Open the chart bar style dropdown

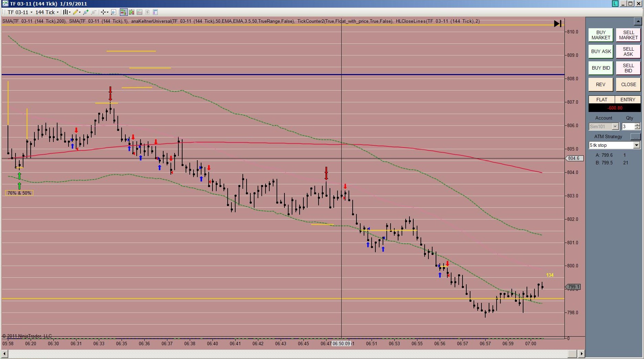tap(66, 12)
